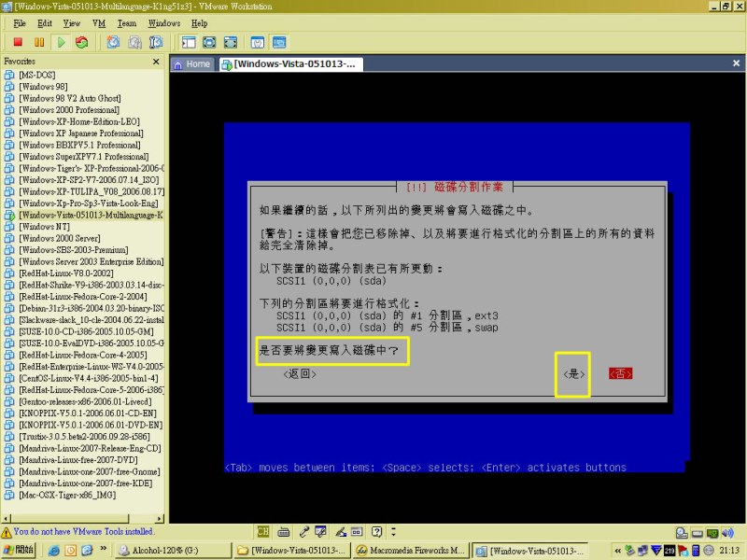The image size is (747, 560).
Task: Select [Windows 2000 Professional] favorite
Action: [69, 110]
